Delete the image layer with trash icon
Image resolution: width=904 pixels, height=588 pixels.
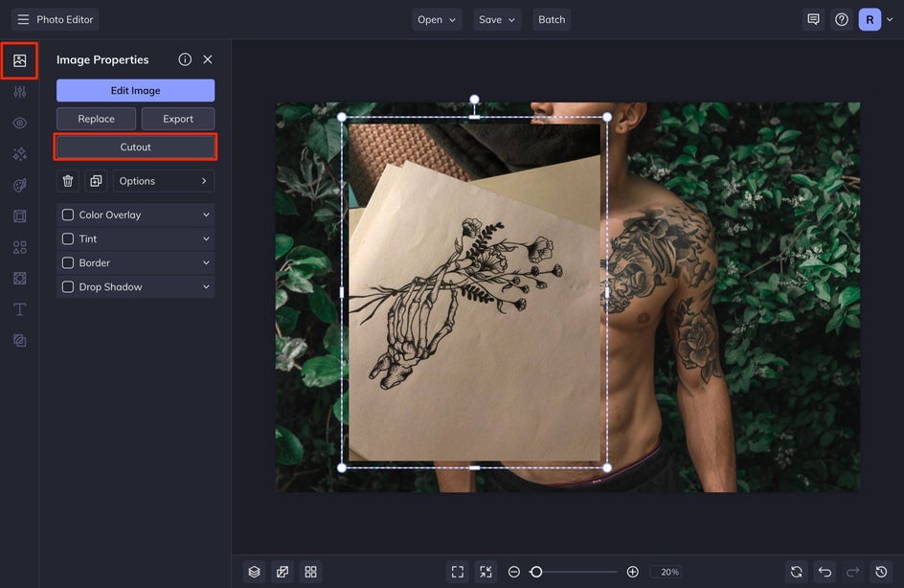click(67, 181)
